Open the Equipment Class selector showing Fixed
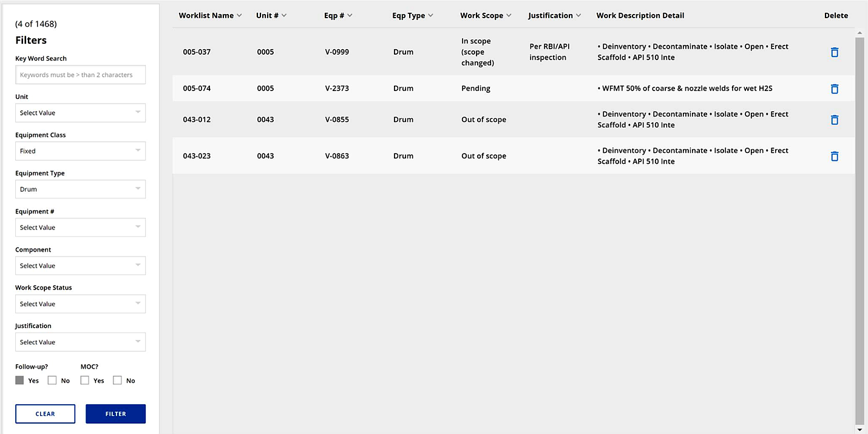 (80, 151)
